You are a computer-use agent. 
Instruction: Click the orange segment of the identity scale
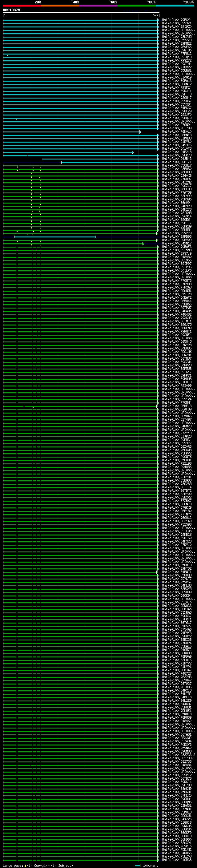tap(60, 6)
